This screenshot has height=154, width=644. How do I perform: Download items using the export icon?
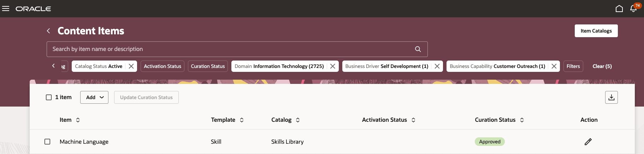(611, 97)
